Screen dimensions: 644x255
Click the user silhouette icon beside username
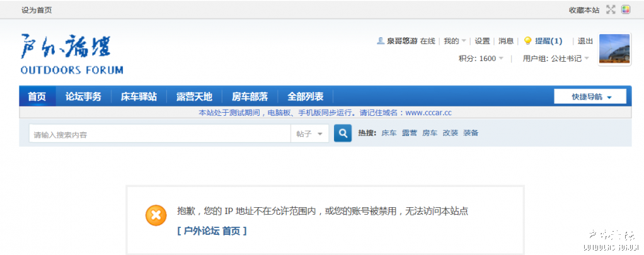[x=381, y=41]
